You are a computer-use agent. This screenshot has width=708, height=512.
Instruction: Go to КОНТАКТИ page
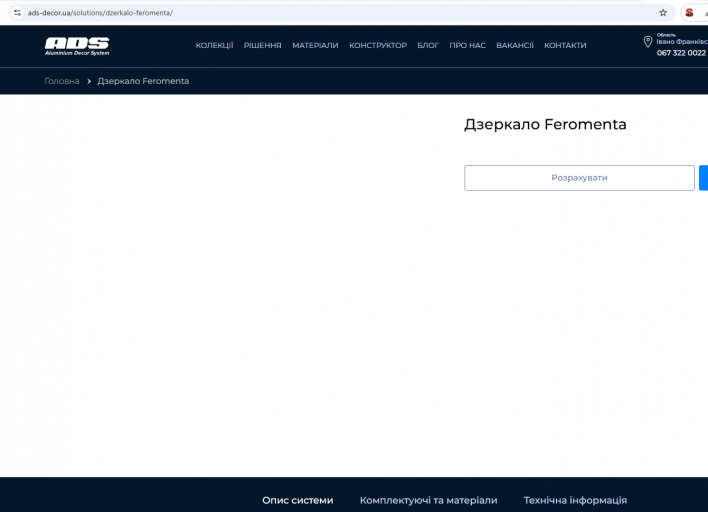[x=565, y=45]
